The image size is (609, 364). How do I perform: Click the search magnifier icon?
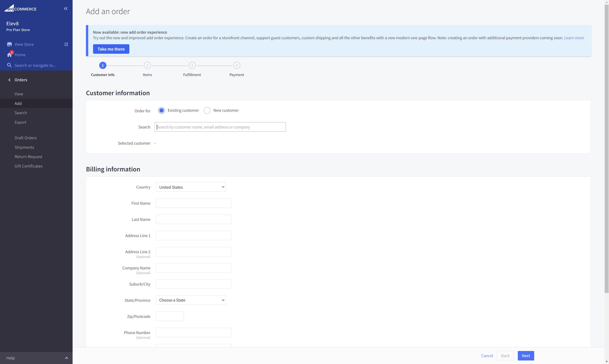click(9, 65)
